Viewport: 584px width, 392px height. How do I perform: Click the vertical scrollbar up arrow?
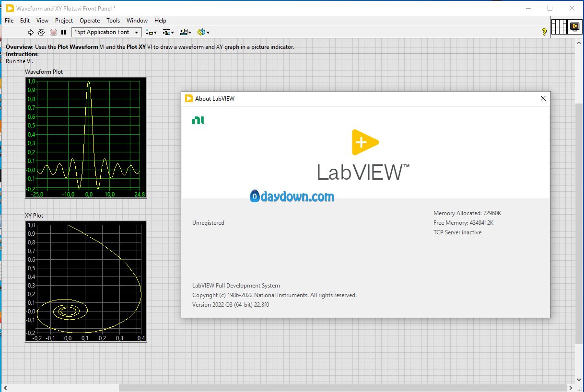pos(579,43)
